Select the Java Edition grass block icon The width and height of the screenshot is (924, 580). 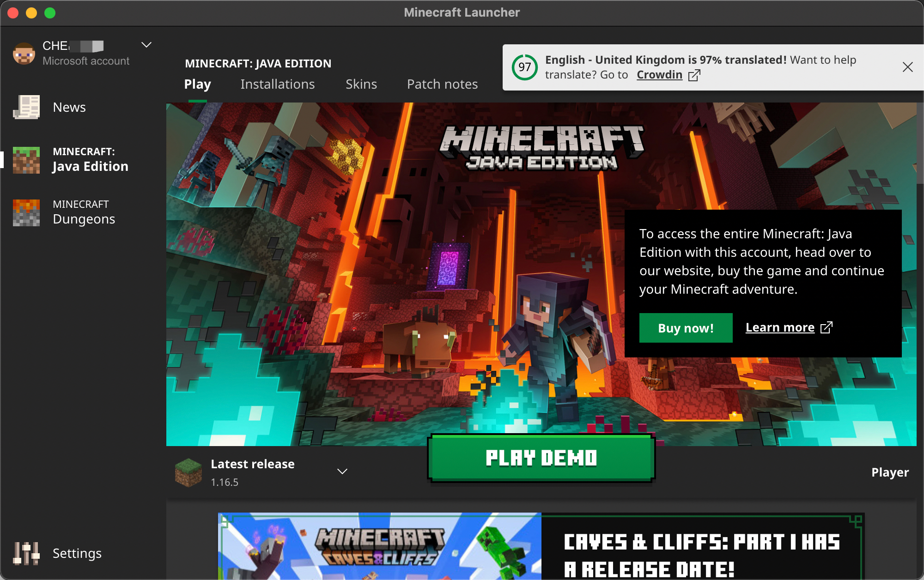[x=26, y=160]
